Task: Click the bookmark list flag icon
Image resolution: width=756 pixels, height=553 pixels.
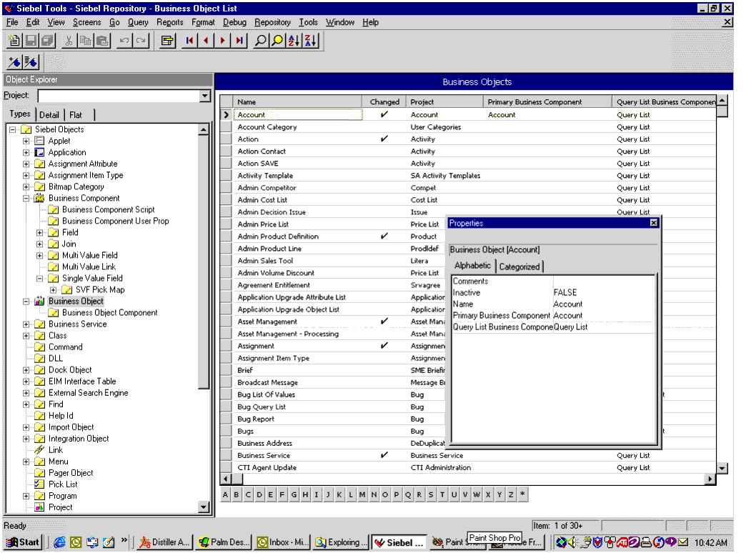Action: tap(31, 62)
